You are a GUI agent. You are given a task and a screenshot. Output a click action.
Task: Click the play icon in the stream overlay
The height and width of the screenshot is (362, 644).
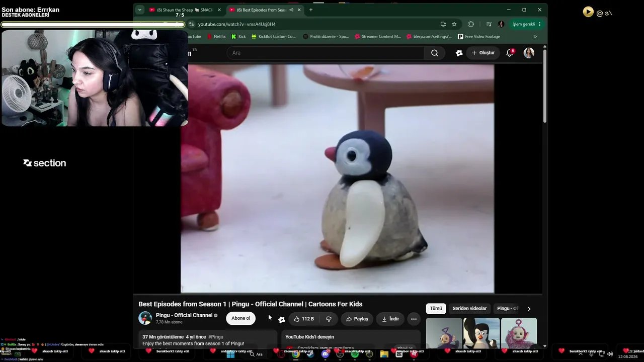click(x=588, y=12)
